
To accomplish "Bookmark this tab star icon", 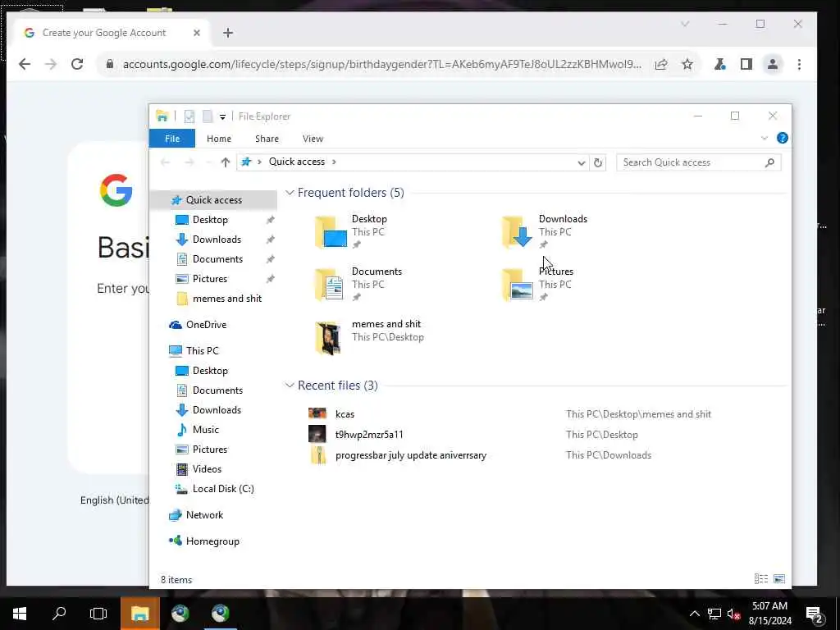I will click(x=687, y=64).
